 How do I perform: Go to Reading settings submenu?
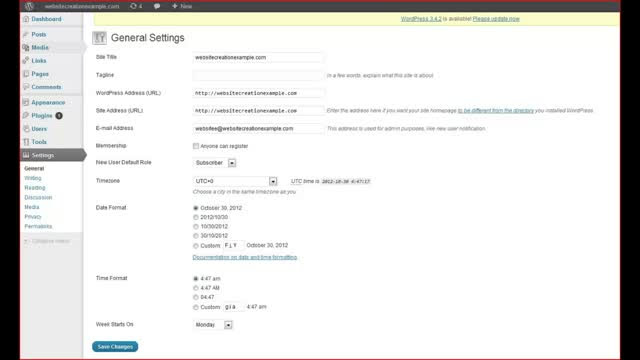tap(35, 188)
